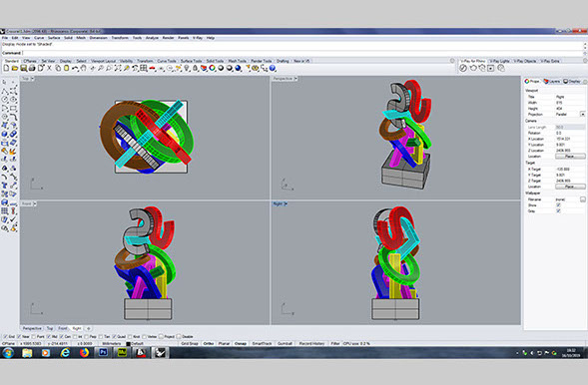588x385 pixels.
Task: Open Firefox from the Windows taskbar
Action: tap(84, 352)
